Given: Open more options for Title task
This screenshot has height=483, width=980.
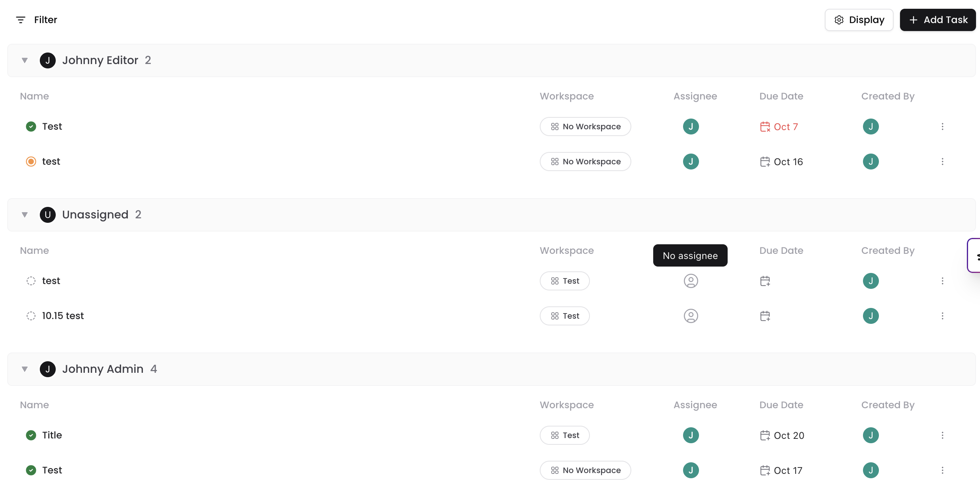Looking at the screenshot, I should [943, 435].
